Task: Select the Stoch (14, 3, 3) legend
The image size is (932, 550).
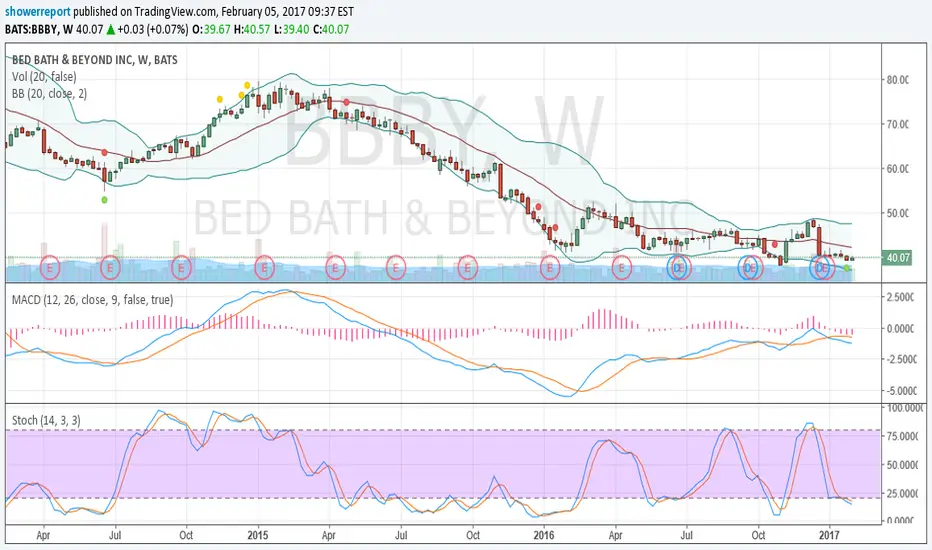Action: click(x=46, y=420)
